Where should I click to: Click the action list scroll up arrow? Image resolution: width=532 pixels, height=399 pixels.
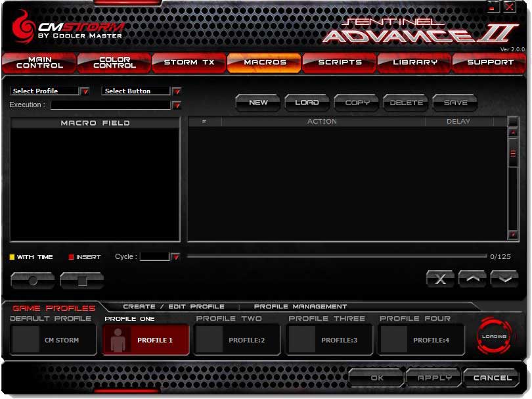[x=513, y=132]
